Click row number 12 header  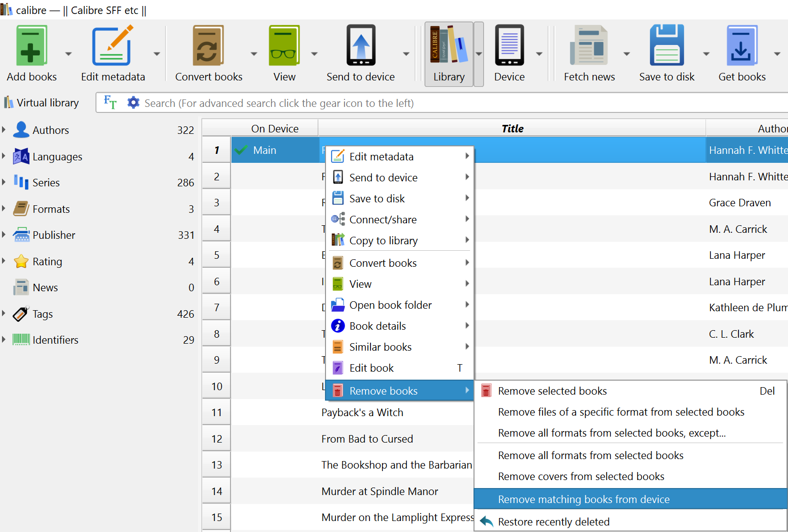[216, 439]
